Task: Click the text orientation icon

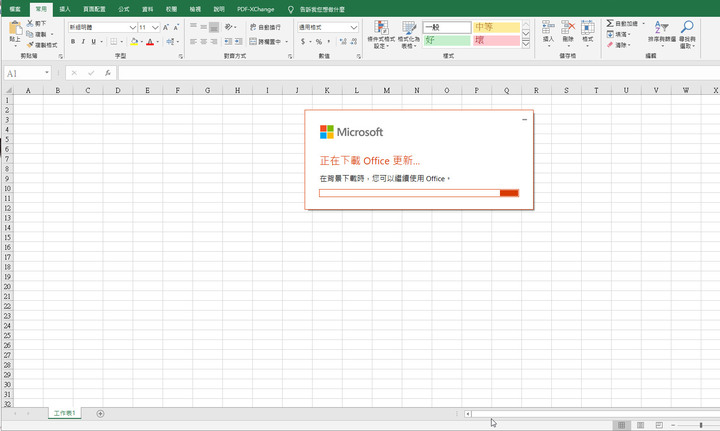Action: (x=228, y=27)
